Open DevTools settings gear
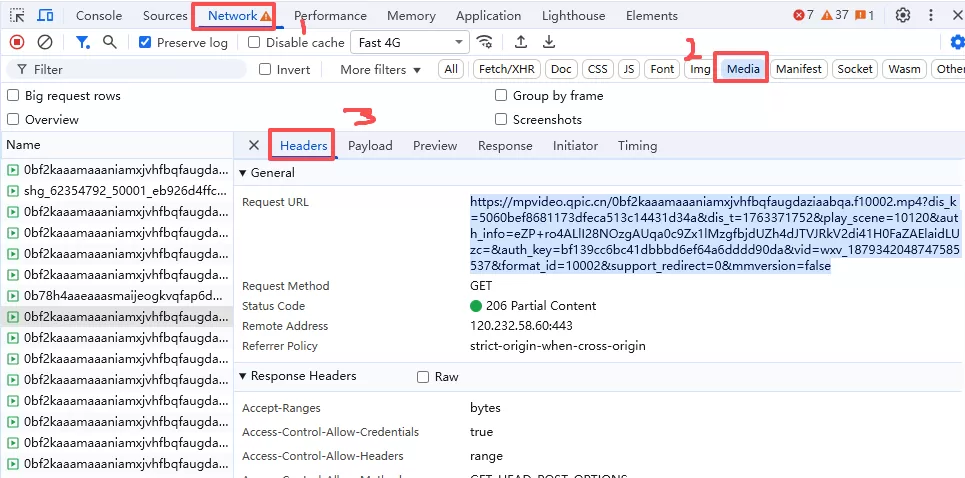Screen dimensions: 965x478 pyautogui.click(x=903, y=15)
